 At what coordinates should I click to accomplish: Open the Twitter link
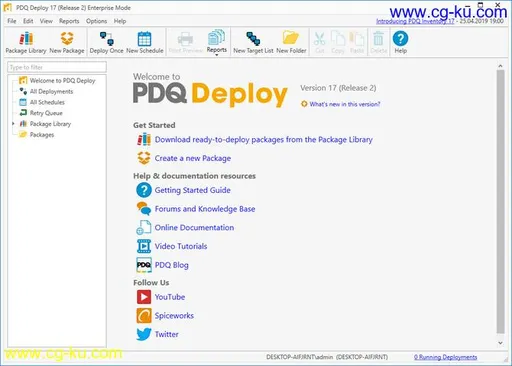pos(166,334)
